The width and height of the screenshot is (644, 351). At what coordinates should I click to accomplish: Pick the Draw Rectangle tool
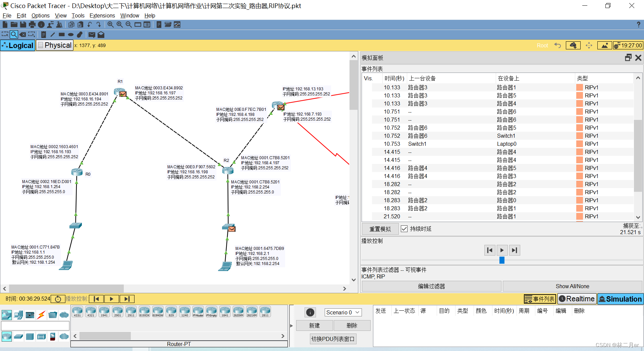62,34
